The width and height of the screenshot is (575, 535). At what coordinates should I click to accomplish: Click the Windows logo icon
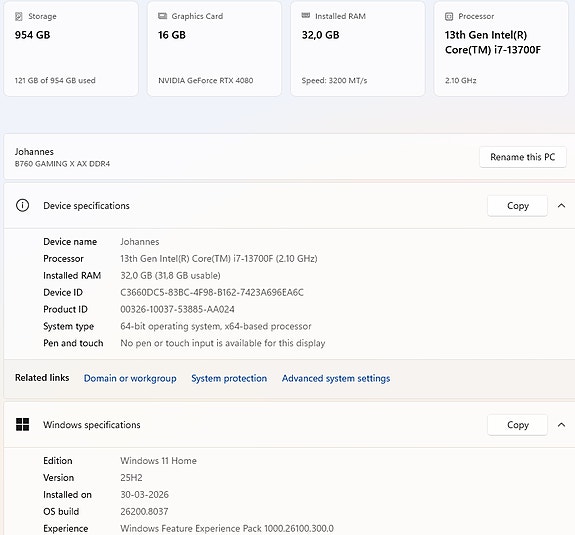pyautogui.click(x=22, y=424)
